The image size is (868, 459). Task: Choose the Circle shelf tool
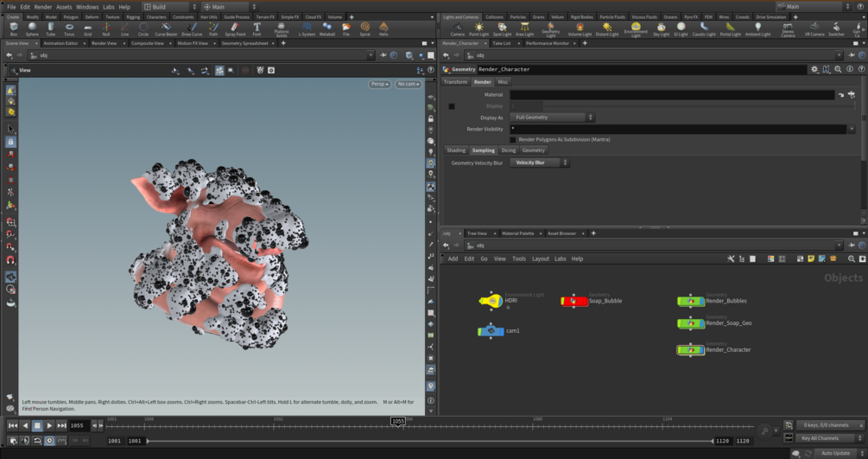(x=143, y=29)
